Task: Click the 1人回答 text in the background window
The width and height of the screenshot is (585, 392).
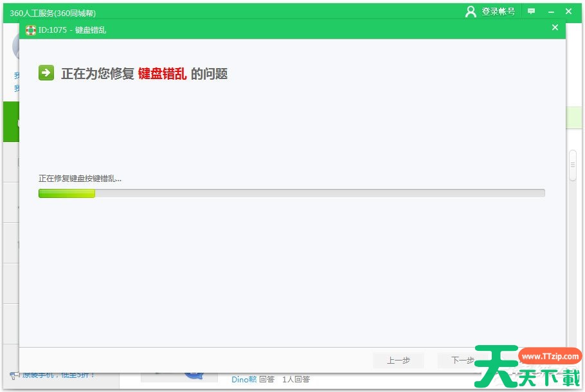Action: 296,379
